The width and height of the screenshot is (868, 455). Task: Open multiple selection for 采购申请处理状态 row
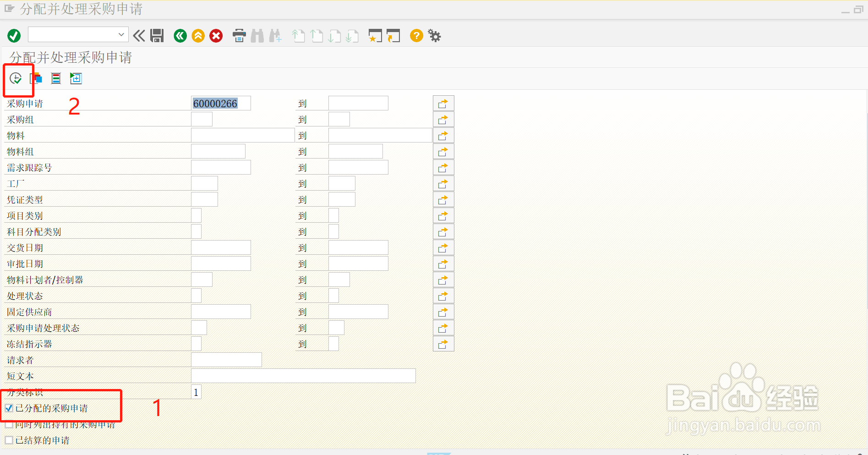pos(443,328)
